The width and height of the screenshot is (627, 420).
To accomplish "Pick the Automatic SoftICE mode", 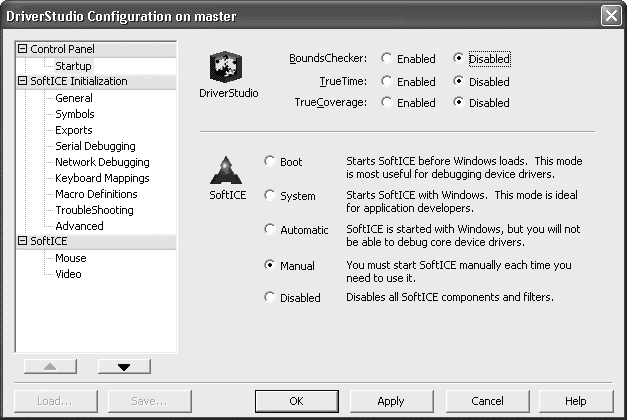I will (x=269, y=230).
